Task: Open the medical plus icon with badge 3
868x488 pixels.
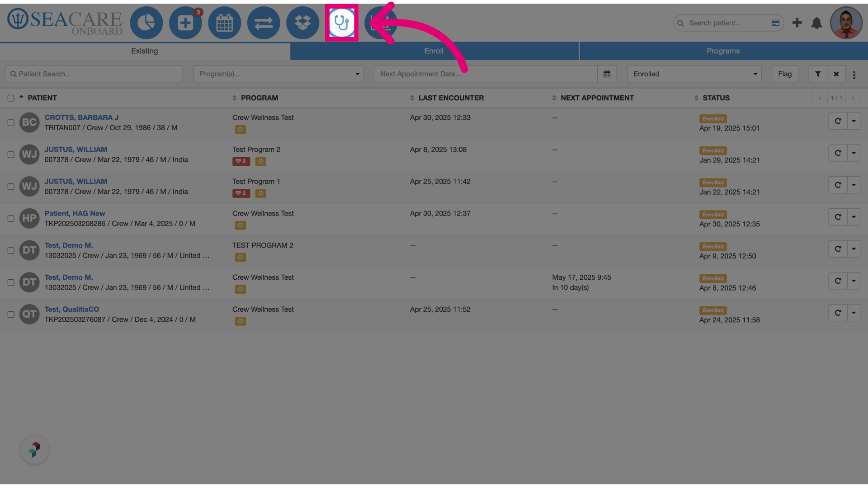Action: point(185,23)
